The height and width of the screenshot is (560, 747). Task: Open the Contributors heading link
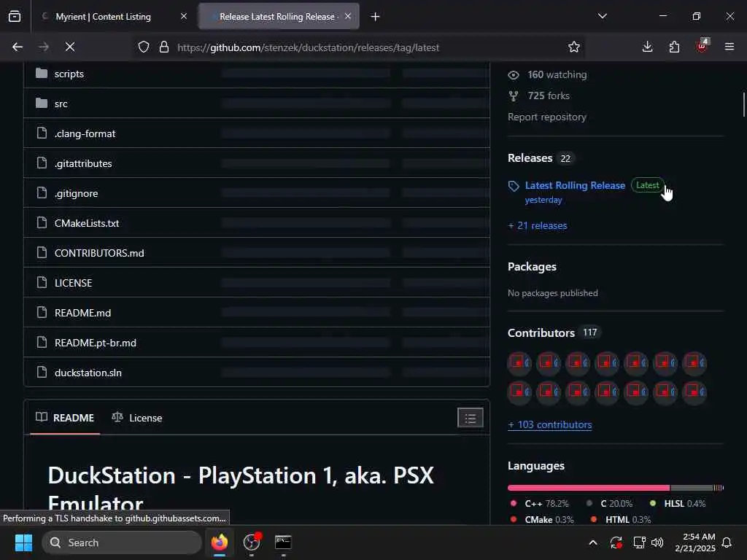(x=541, y=332)
